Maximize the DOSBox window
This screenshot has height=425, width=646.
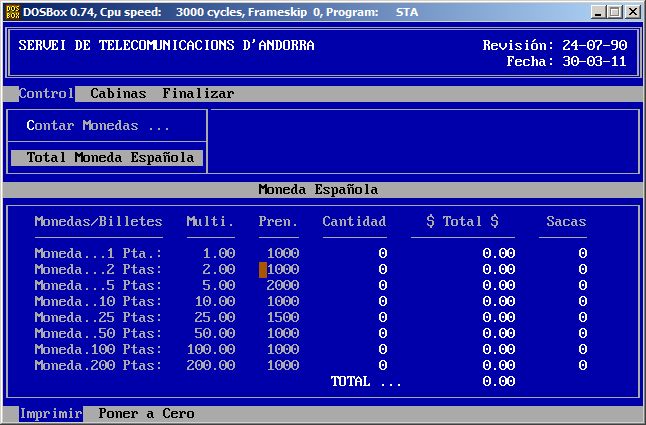coord(615,11)
